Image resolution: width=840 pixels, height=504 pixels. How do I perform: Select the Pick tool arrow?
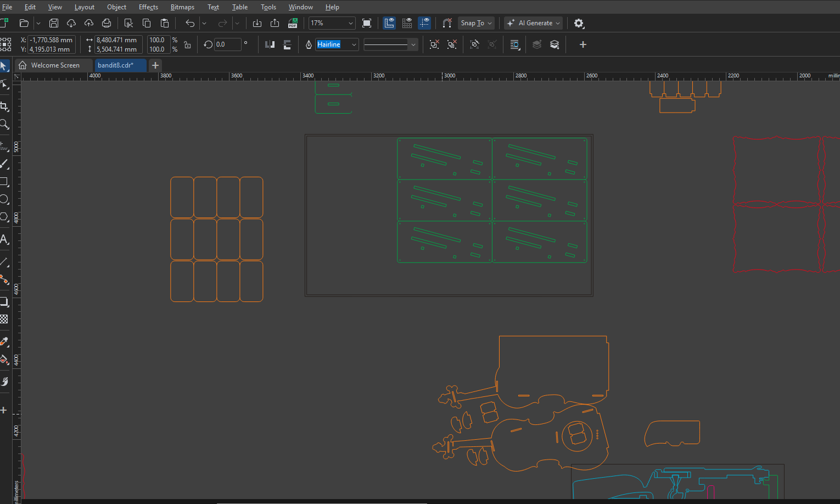[4, 66]
